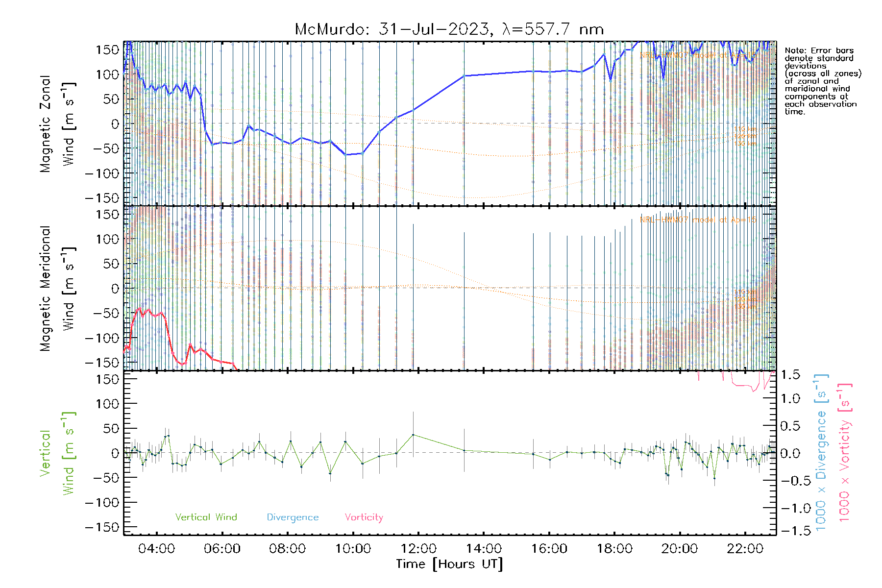Click the error bars note text
882x588 pixels.
click(822, 81)
